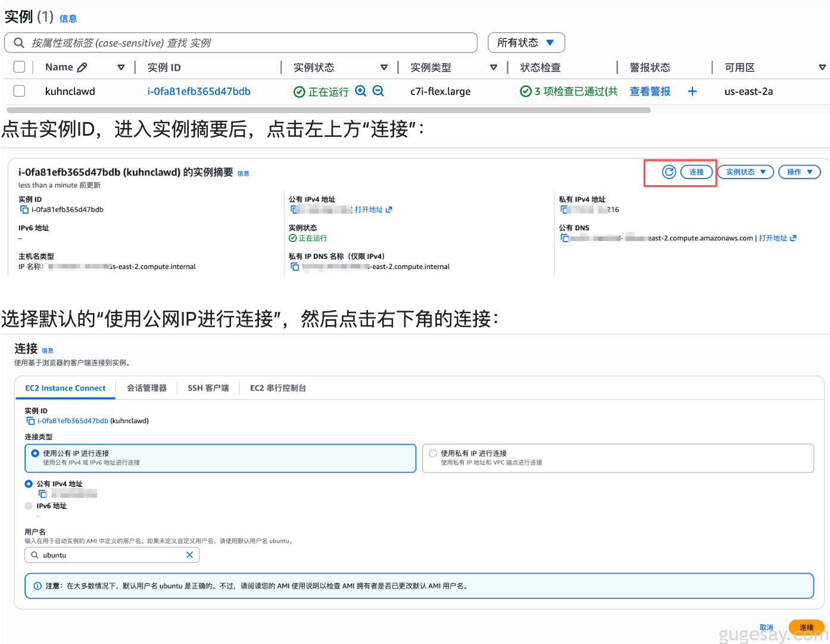Clear the ubuntu username with the X button
The width and height of the screenshot is (830, 644).
(x=190, y=555)
